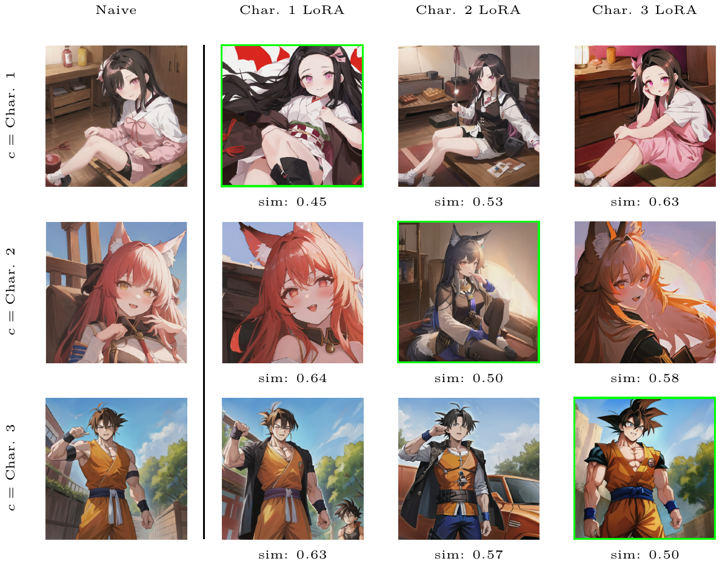Click the c = Char. 3 row label
The height and width of the screenshot is (564, 728).
(12, 469)
